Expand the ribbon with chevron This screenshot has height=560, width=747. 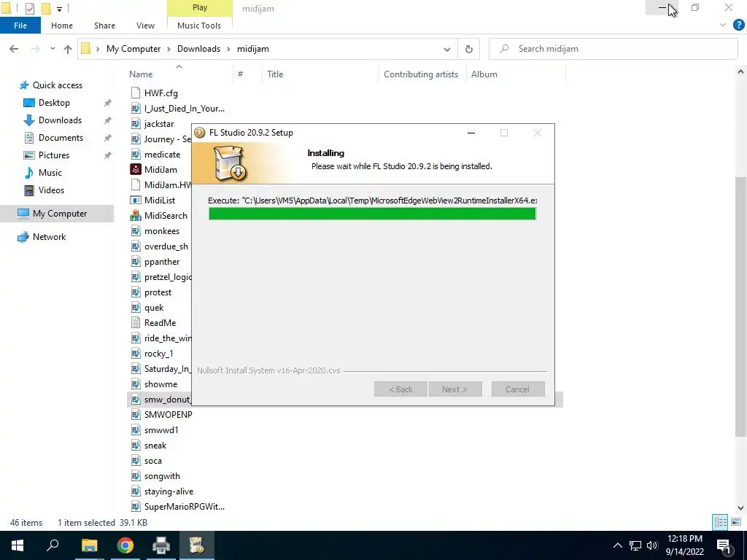723,26
